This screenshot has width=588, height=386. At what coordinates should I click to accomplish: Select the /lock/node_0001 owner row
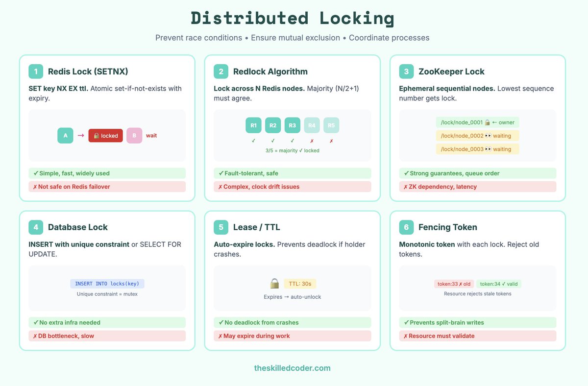477,122
